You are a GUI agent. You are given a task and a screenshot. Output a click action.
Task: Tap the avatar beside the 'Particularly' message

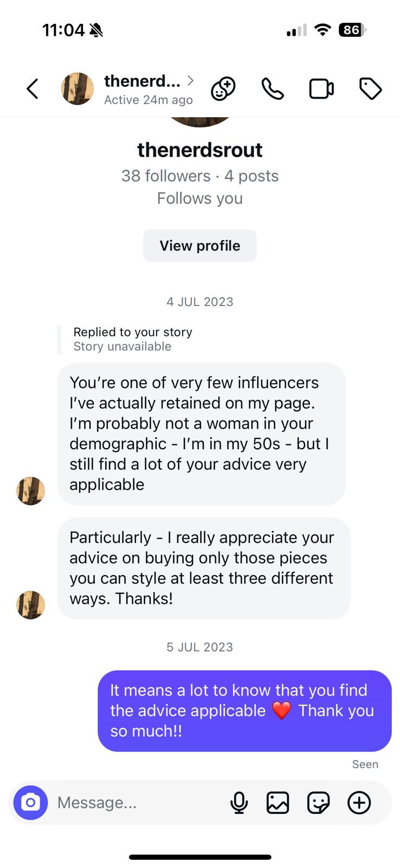click(31, 605)
